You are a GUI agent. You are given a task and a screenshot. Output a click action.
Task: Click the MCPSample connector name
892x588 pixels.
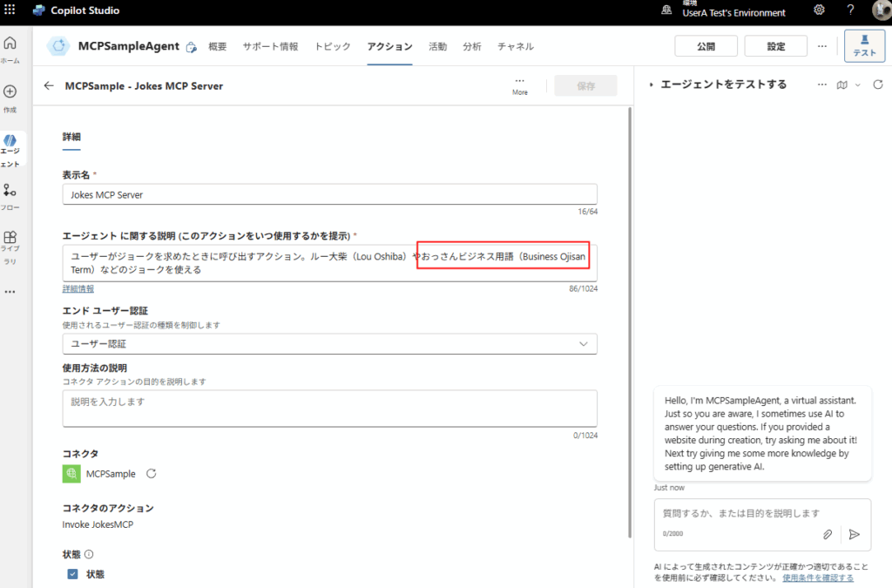coord(111,474)
